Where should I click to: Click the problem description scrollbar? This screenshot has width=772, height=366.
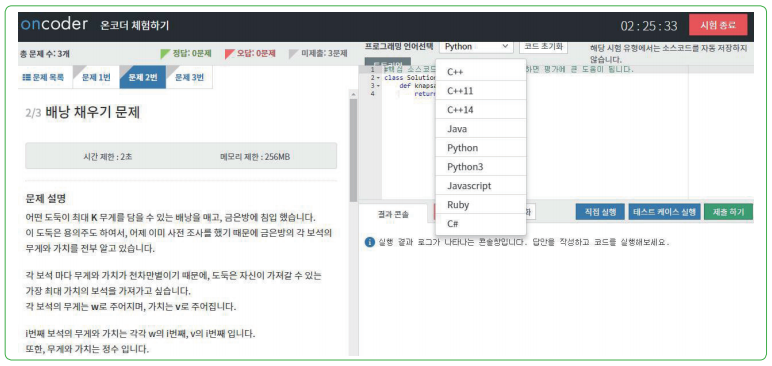[x=353, y=150]
